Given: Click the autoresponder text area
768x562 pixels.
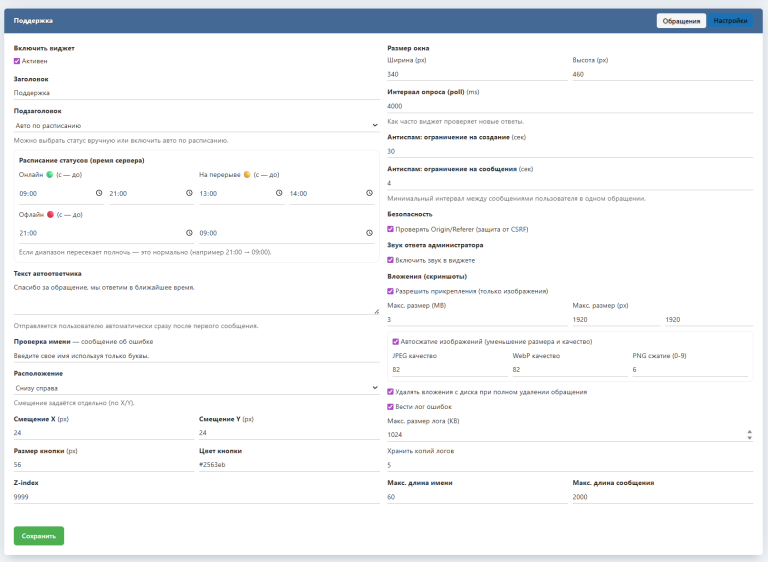Looking at the screenshot, I should pyautogui.click(x=195, y=298).
